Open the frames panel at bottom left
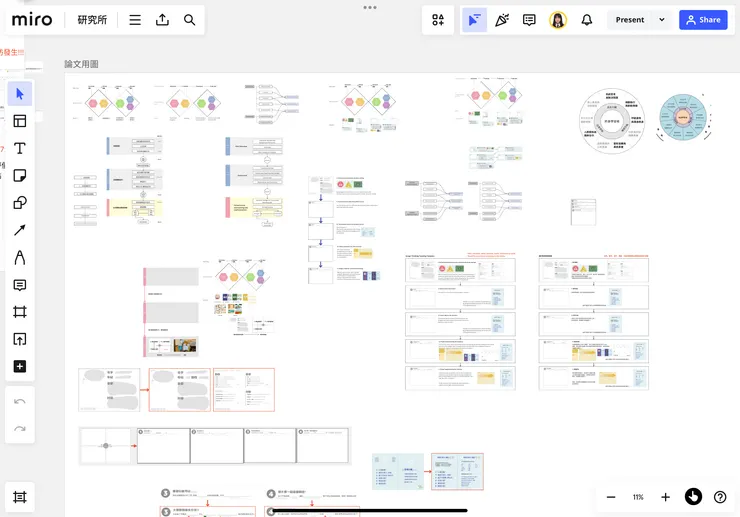 [20, 497]
